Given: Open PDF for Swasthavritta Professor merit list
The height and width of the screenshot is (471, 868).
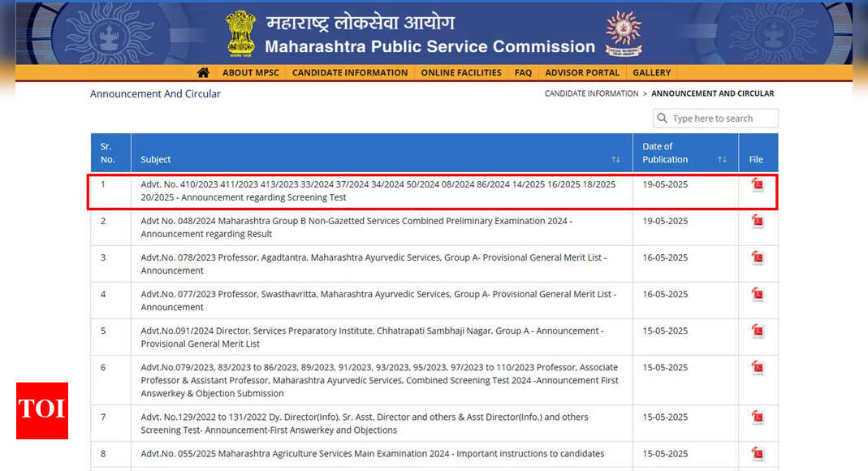Looking at the screenshot, I should [x=757, y=295].
